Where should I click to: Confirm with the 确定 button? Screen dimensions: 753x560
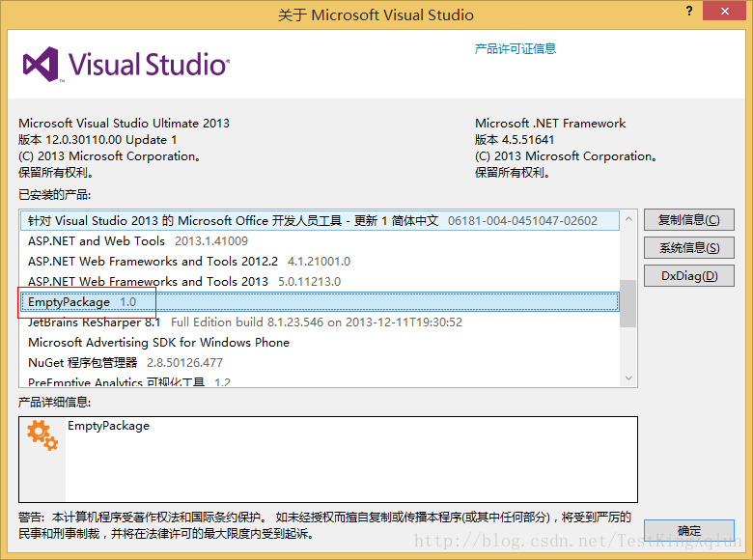pos(688,531)
